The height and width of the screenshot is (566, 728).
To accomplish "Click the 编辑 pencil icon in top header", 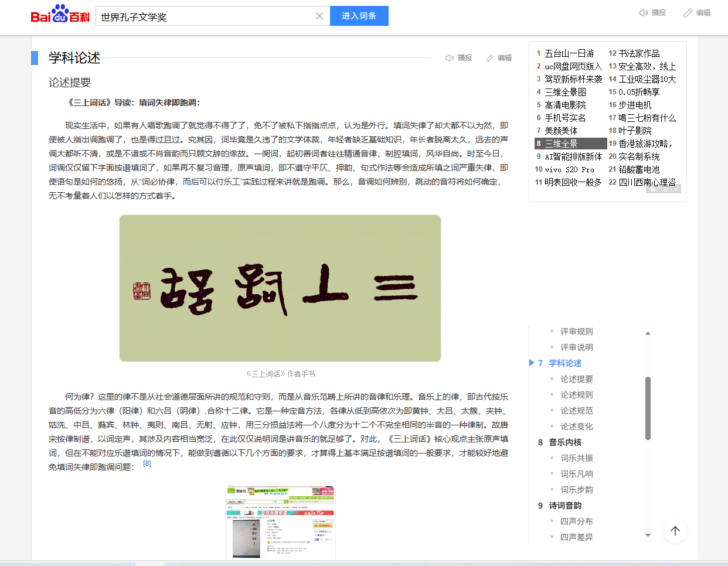I will pyautogui.click(x=688, y=13).
